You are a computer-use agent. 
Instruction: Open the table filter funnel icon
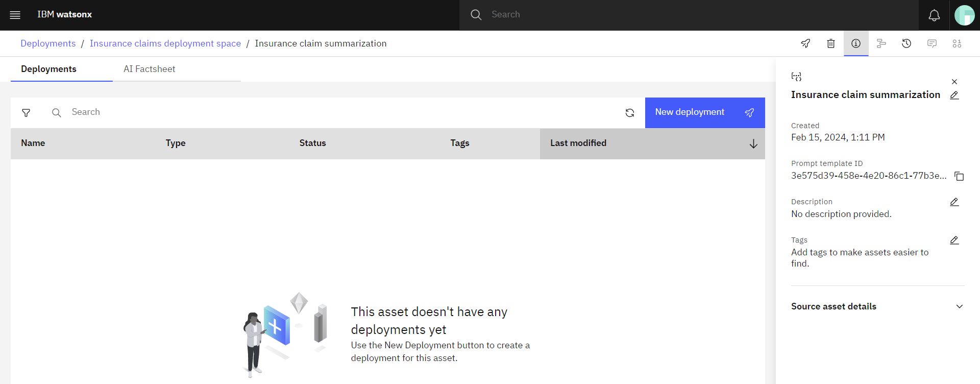click(26, 113)
